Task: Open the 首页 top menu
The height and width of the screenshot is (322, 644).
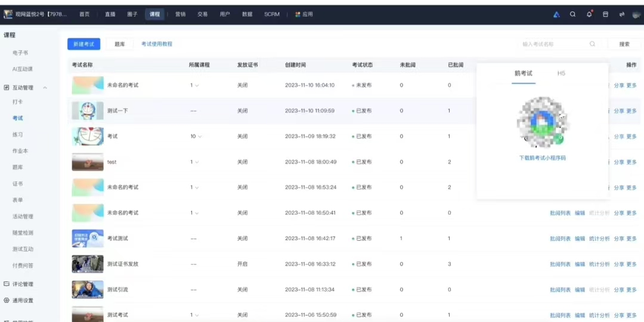Action: 84,14
